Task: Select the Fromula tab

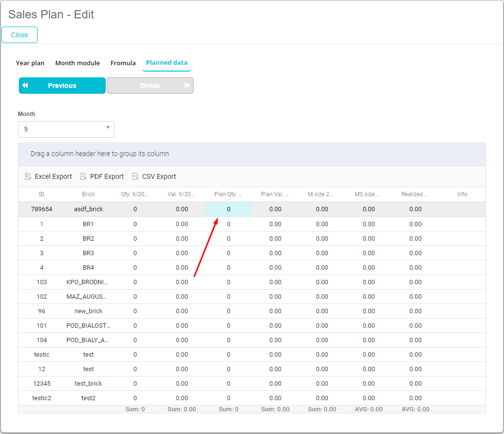Action: (123, 63)
